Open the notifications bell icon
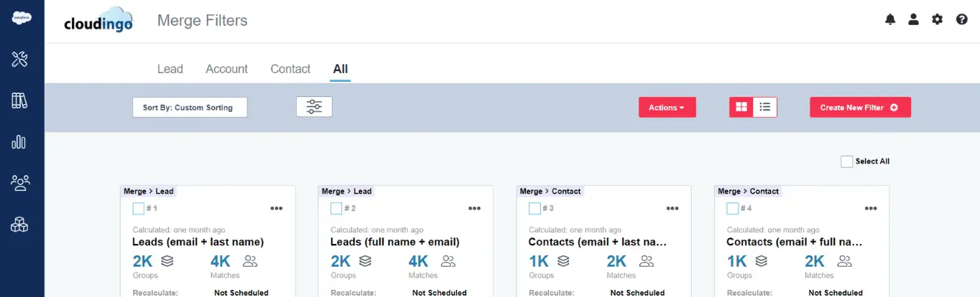This screenshot has height=297, width=980. [890, 19]
